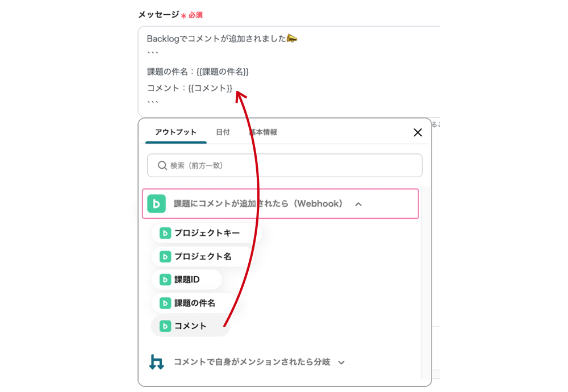Insert the 課題ID output chip
This screenshot has width=568, height=392.
(x=186, y=280)
